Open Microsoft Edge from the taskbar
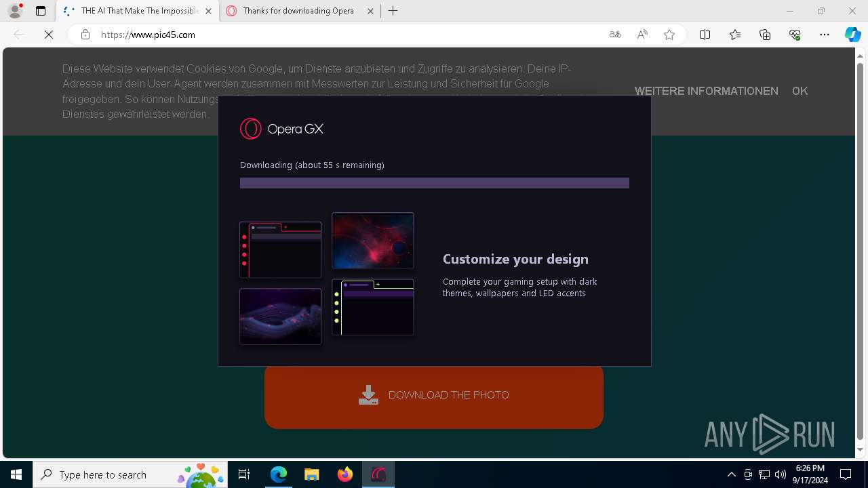The image size is (868, 488). click(x=279, y=474)
